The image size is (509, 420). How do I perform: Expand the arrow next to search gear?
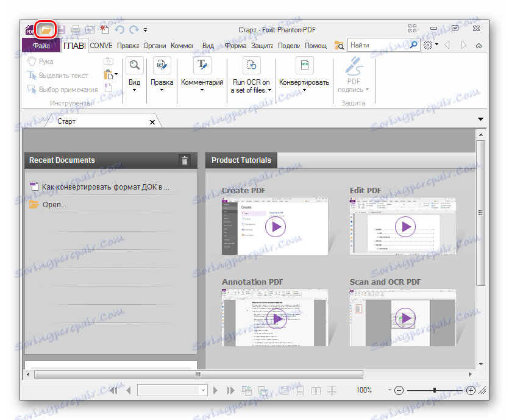pos(436,44)
